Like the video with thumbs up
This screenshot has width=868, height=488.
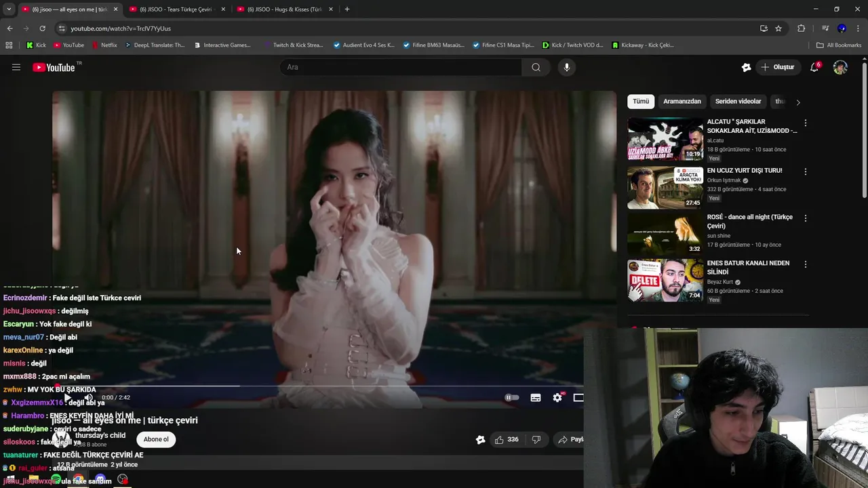click(x=507, y=439)
